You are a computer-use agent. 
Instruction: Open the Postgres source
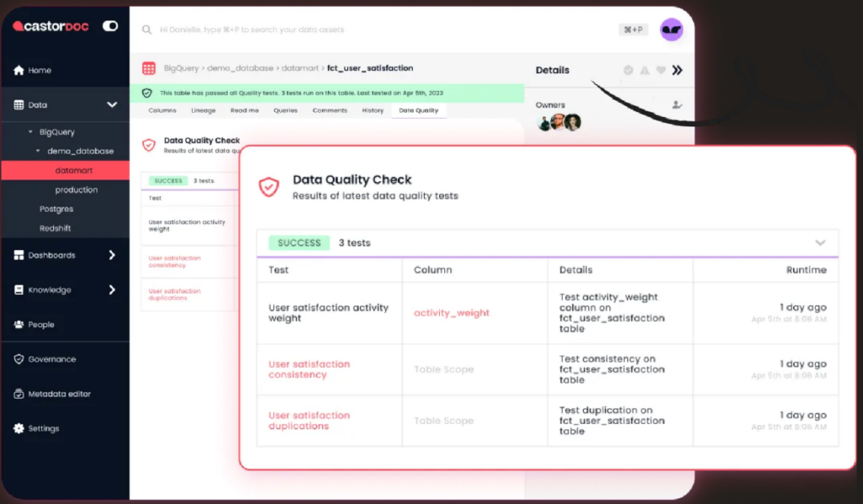(56, 209)
